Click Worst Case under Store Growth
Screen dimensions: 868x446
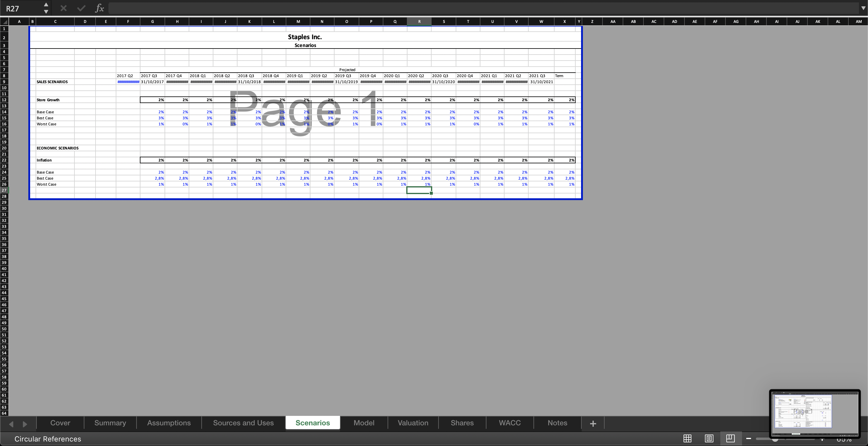46,124
